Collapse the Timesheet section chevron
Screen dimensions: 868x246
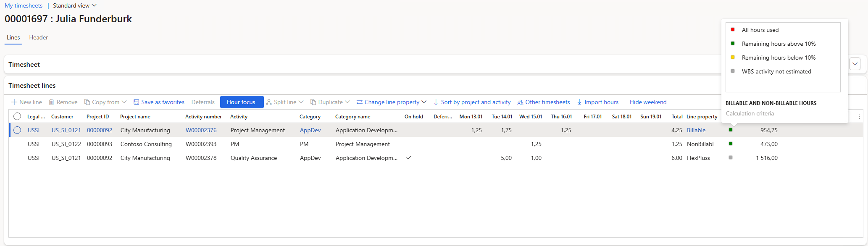pyautogui.click(x=855, y=64)
